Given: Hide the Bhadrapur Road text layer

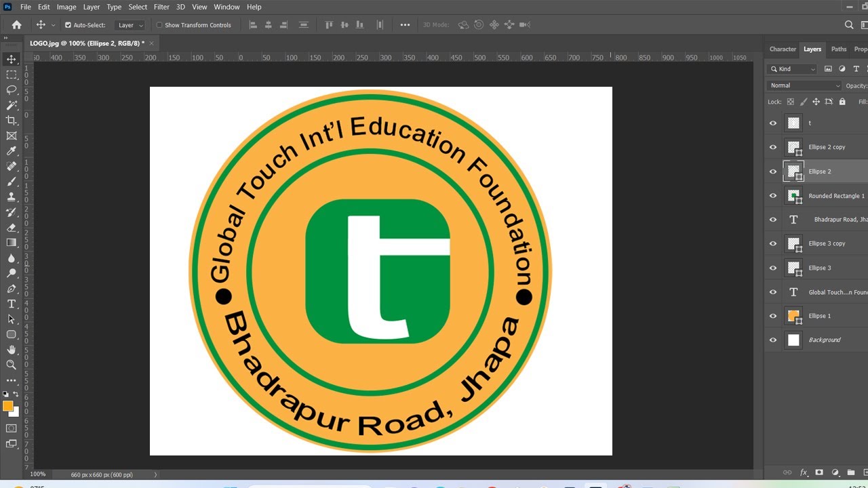Looking at the screenshot, I should tap(773, 220).
